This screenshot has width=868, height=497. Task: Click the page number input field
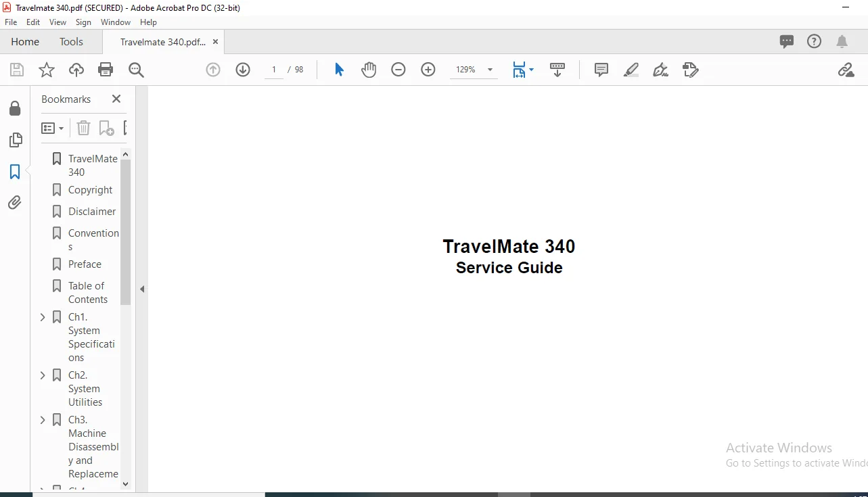[274, 70]
